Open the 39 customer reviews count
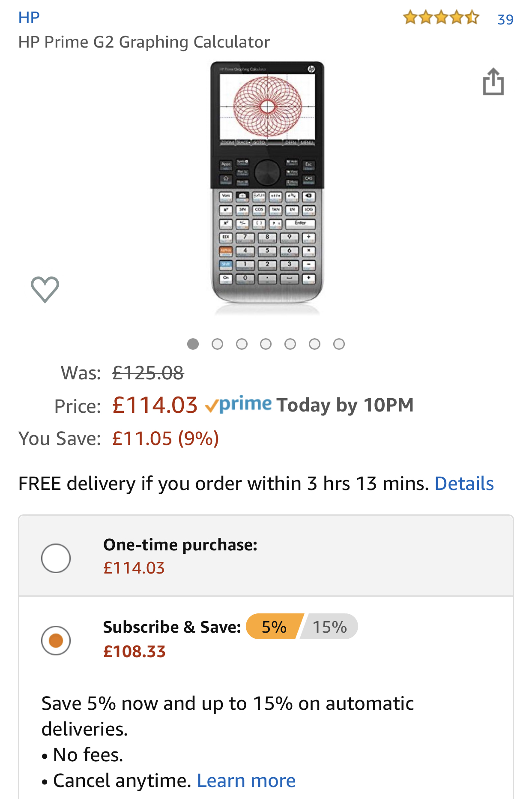 point(505,20)
